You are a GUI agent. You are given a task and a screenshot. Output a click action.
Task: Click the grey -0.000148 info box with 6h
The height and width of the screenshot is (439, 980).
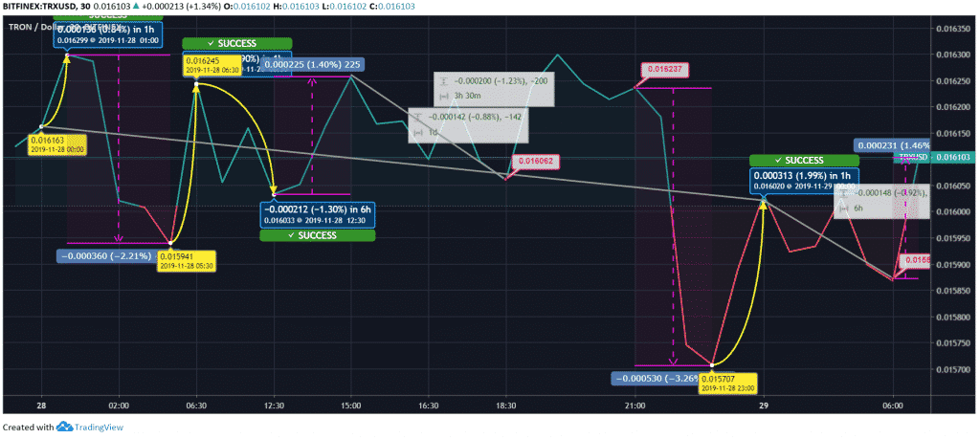(882, 201)
